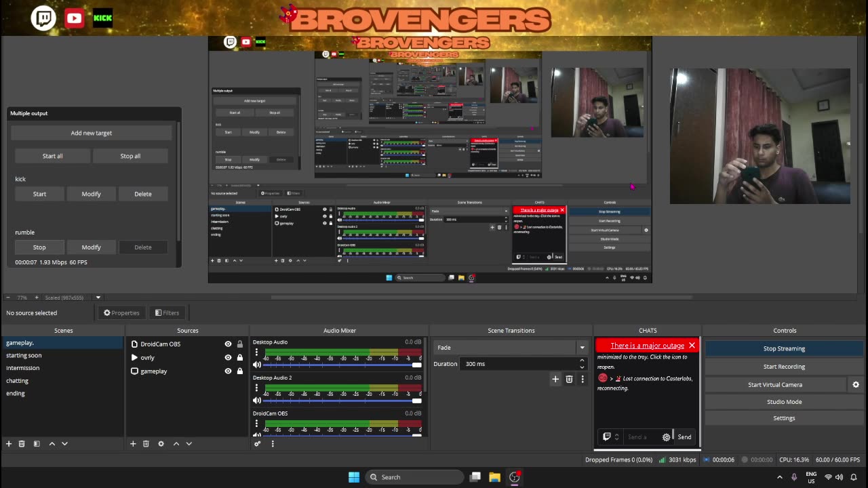This screenshot has width=868, height=488.
Task: Open virtual camera settings gear
Action: click(x=856, y=384)
